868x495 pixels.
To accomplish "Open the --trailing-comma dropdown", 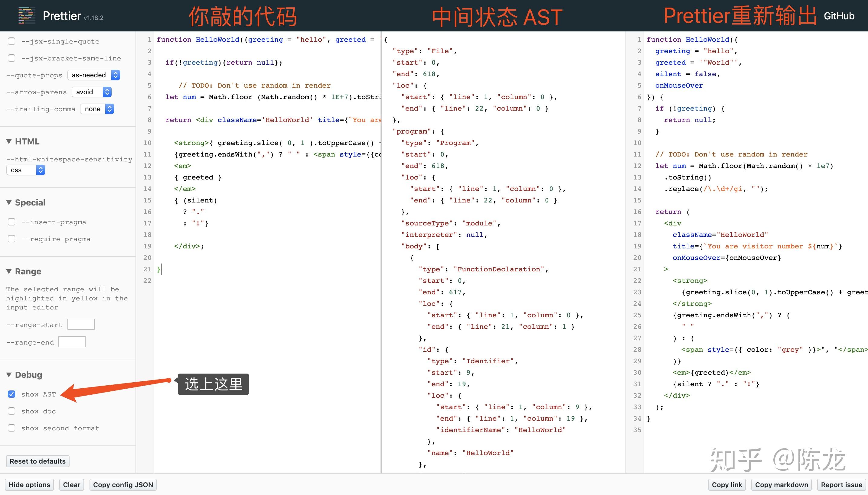I will (x=97, y=109).
